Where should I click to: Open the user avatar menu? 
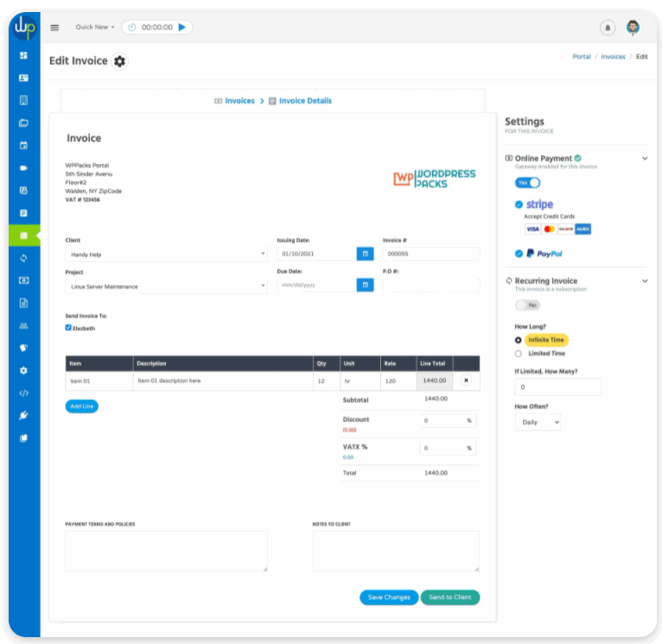[633, 28]
